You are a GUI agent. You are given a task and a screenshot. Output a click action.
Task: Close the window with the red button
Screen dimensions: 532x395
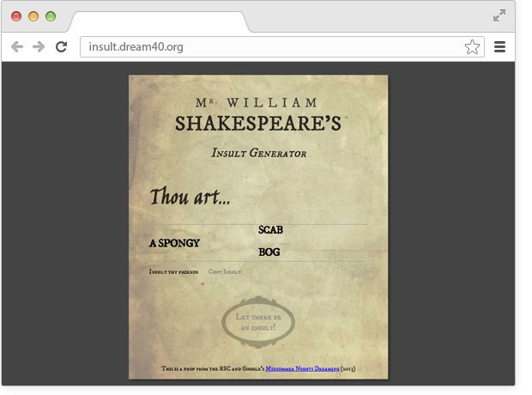pyautogui.click(x=16, y=16)
